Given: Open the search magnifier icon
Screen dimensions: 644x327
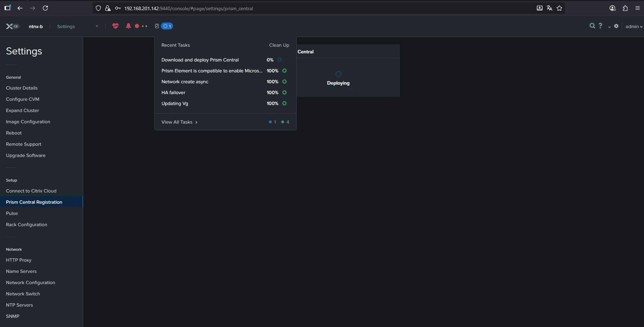Looking at the screenshot, I should point(592,26).
